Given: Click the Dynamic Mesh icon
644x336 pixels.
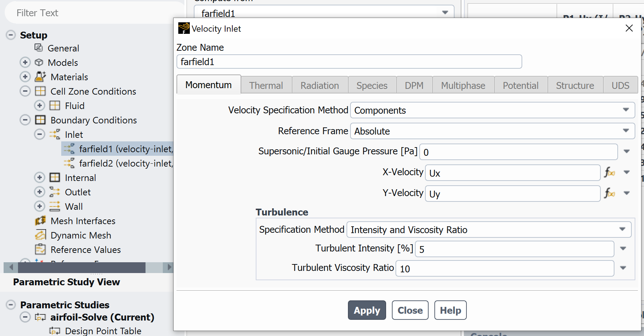Looking at the screenshot, I should pos(40,235).
